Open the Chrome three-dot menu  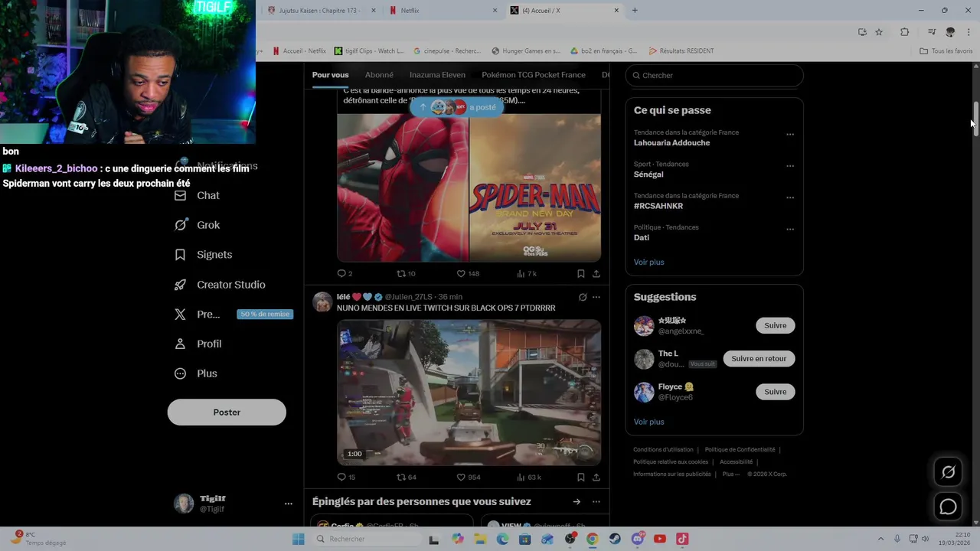[x=969, y=32]
